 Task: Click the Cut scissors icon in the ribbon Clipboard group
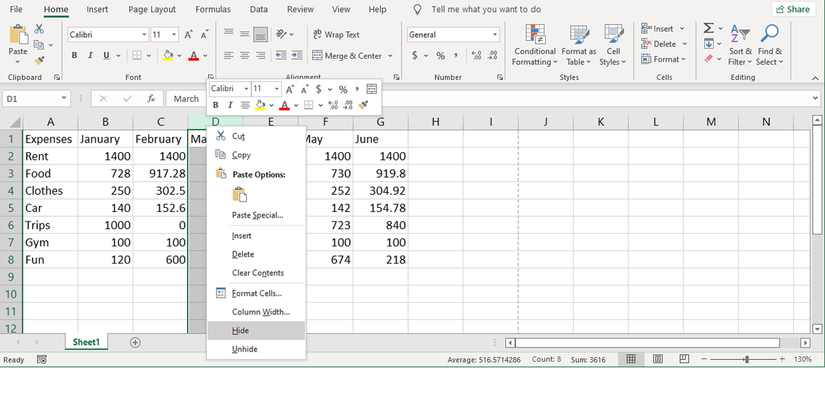click(39, 29)
